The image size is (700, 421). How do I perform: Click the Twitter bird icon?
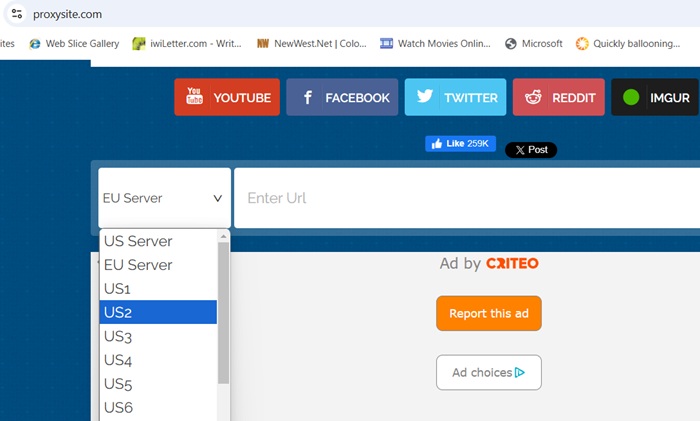(x=425, y=96)
